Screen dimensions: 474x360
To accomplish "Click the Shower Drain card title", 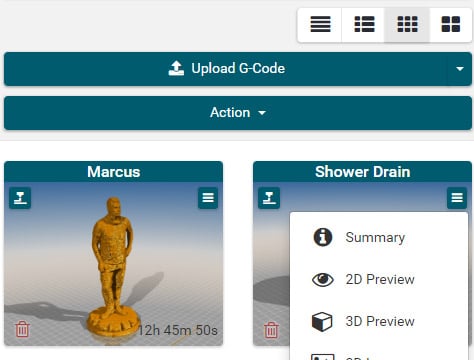I will pyautogui.click(x=363, y=172).
